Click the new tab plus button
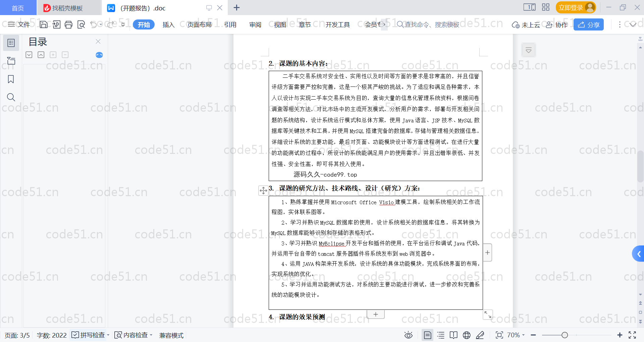 tap(236, 7)
